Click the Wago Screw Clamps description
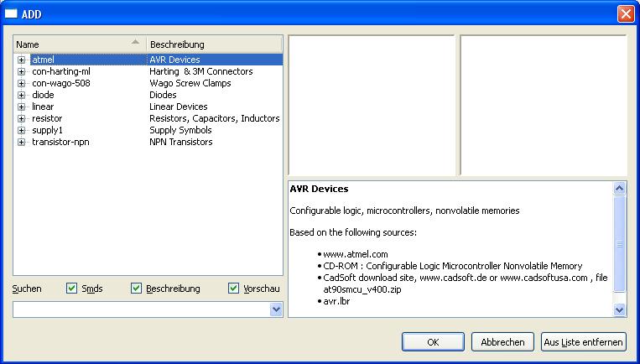This screenshot has width=640, height=364. (190, 83)
